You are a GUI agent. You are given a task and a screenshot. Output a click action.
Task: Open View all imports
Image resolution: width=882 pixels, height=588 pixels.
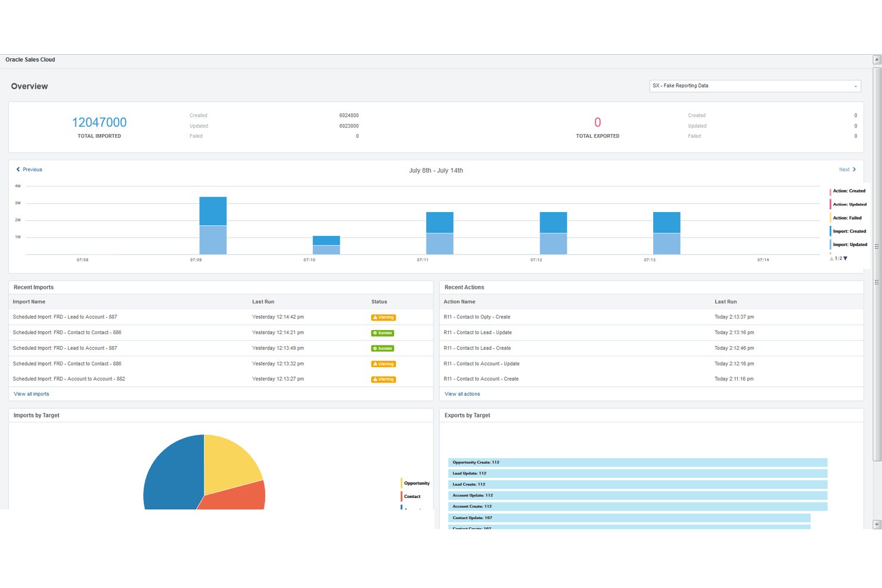click(x=32, y=394)
